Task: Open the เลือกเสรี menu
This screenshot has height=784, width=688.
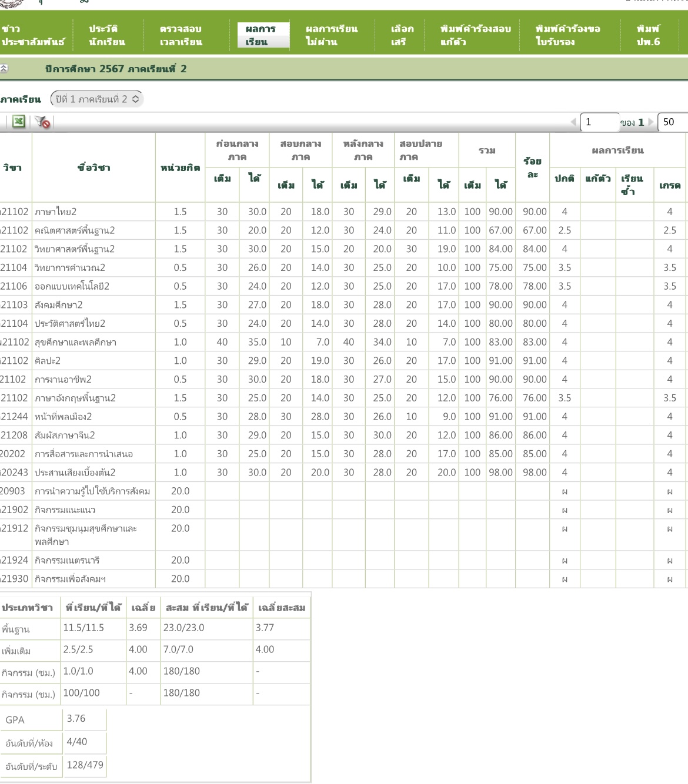Action: pyautogui.click(x=402, y=35)
